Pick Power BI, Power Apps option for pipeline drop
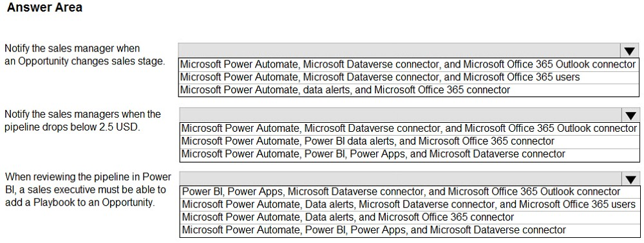644x243 pixels. [409, 154]
